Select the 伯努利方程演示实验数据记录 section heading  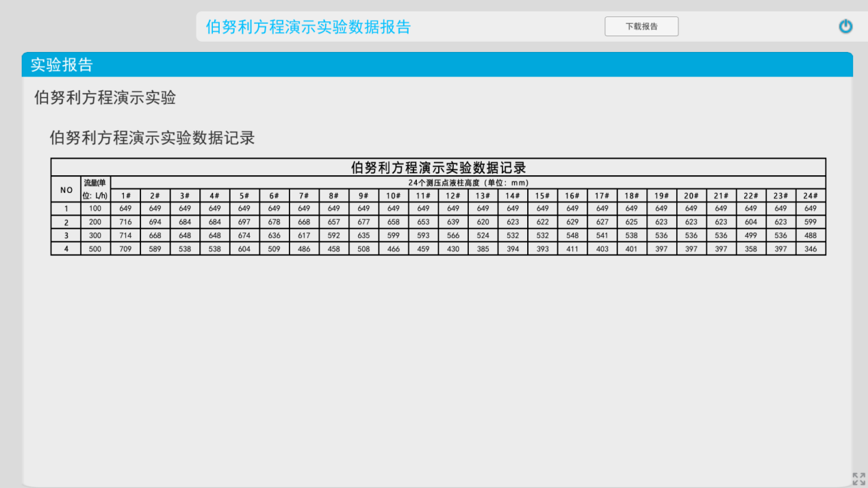point(152,138)
